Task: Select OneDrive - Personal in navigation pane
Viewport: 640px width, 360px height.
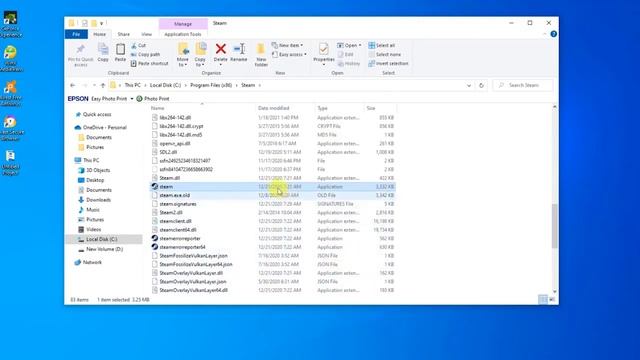Action: tap(104, 128)
